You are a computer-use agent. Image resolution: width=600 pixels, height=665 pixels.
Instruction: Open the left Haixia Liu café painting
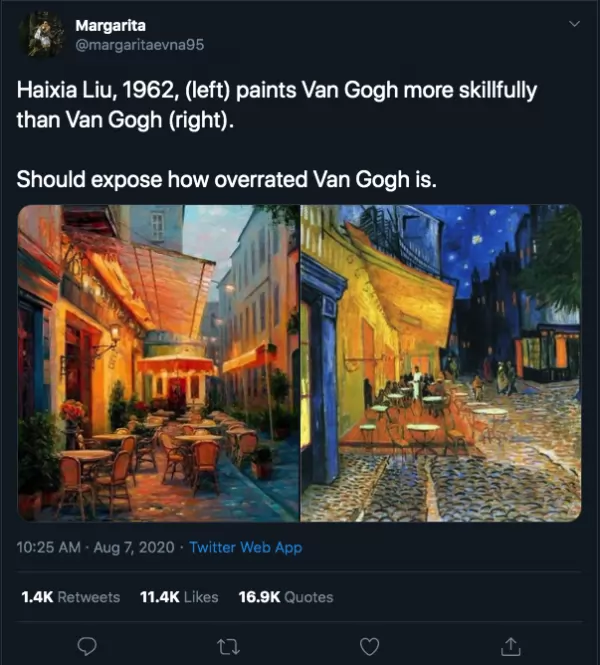[158, 363]
